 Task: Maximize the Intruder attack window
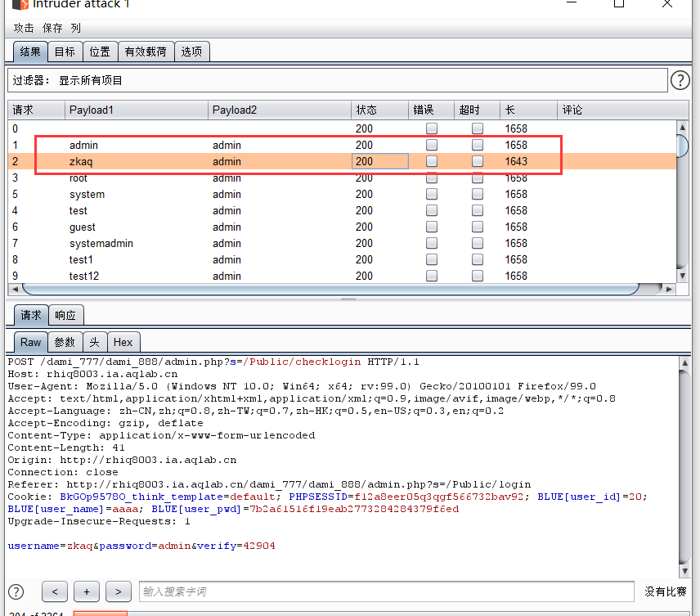(x=619, y=3)
